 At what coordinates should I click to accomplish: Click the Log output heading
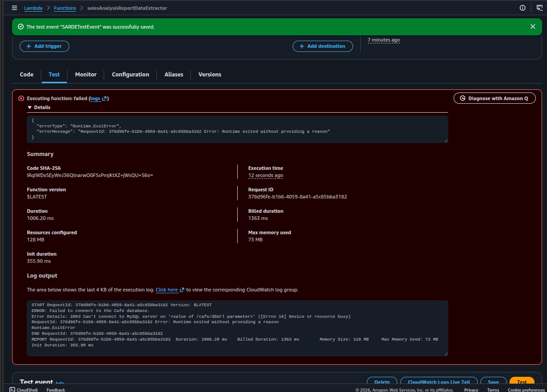tap(42, 276)
